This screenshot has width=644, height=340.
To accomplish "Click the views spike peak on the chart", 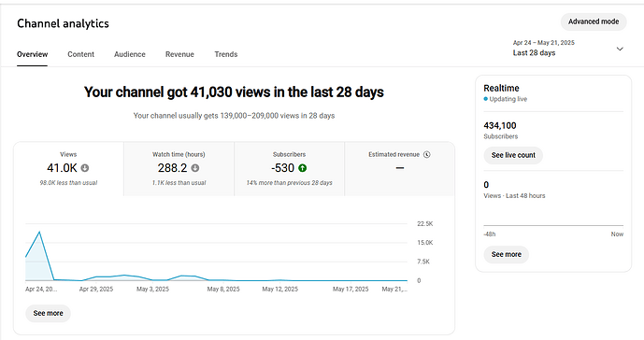I will (x=39, y=232).
